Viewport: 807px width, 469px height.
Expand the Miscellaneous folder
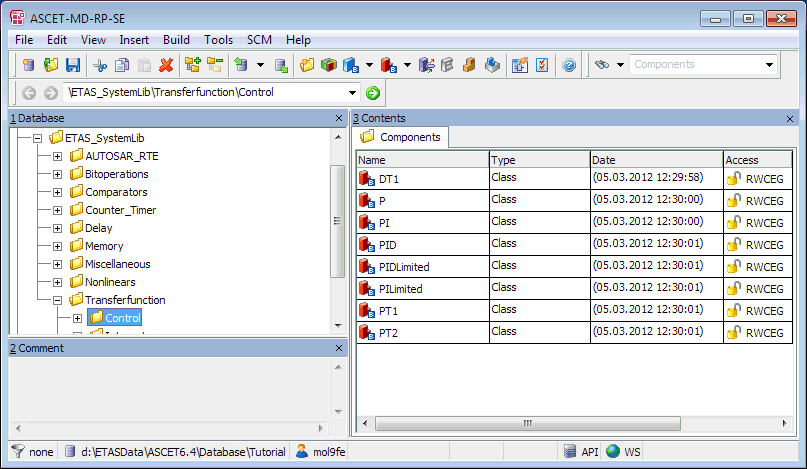(57, 265)
